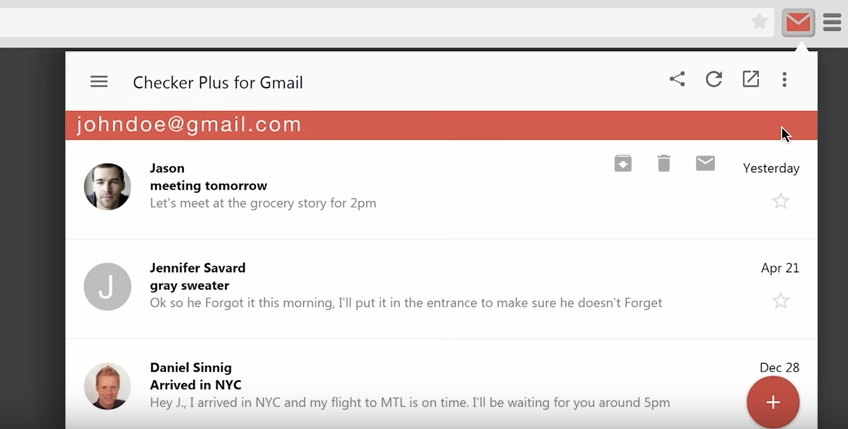This screenshot has height=429, width=848.
Task: Click the johndoe@gmail.com account bar
Action: [400, 125]
